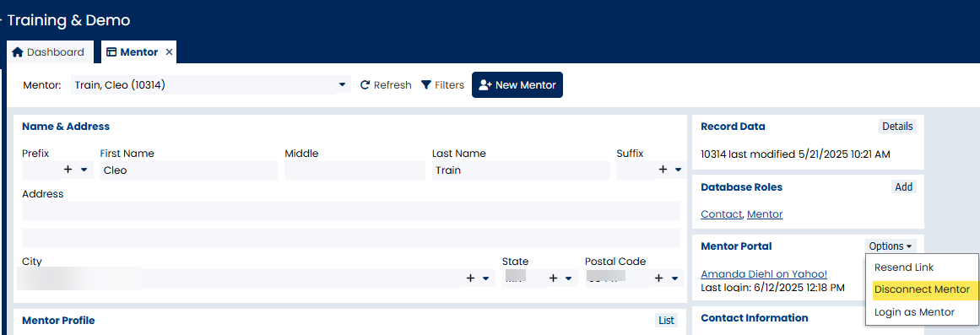980x335 pixels.
Task: Click the City plus icon
Action: pos(471,278)
